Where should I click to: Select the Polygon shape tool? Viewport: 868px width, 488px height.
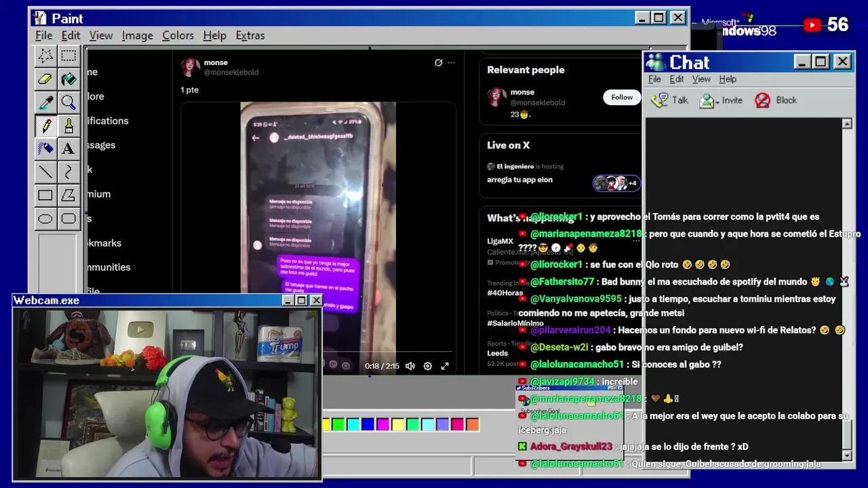[68, 196]
